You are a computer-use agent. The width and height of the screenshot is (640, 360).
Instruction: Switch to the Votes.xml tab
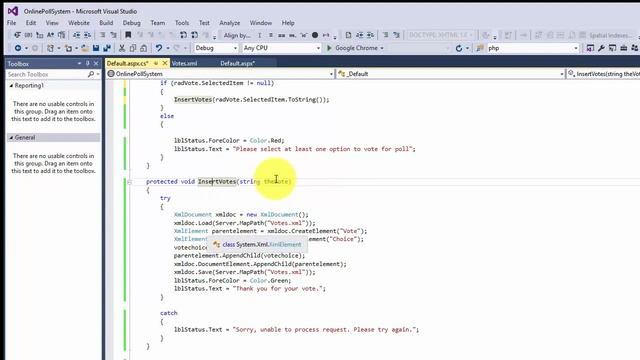click(x=184, y=63)
